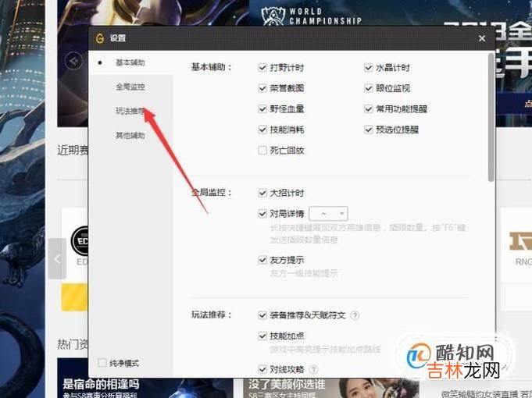This screenshot has height=398, width=532.
Task: Uncheck the 水晶计时 option
Action: (369, 68)
